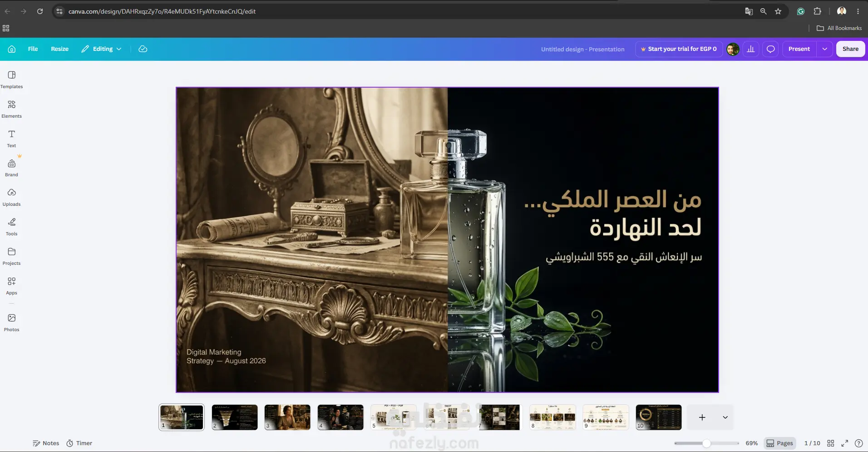
Task: Toggle the Notes panel
Action: (46, 443)
